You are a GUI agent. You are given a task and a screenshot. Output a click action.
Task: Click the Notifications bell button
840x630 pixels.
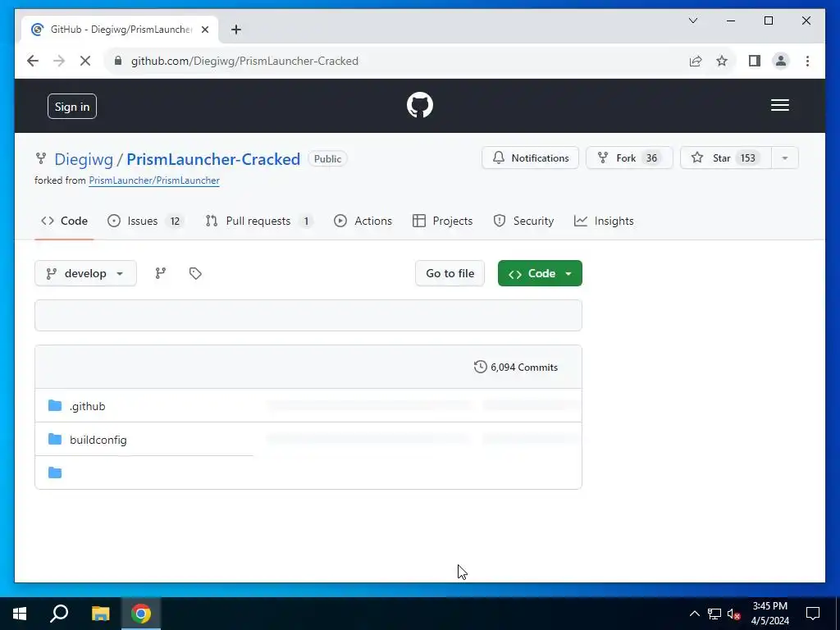pyautogui.click(x=531, y=158)
